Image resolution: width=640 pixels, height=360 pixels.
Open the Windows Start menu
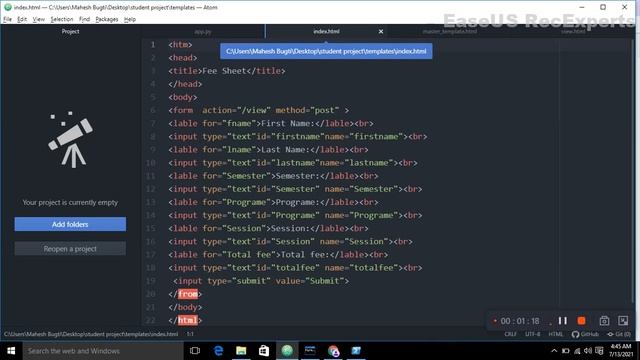11,351
